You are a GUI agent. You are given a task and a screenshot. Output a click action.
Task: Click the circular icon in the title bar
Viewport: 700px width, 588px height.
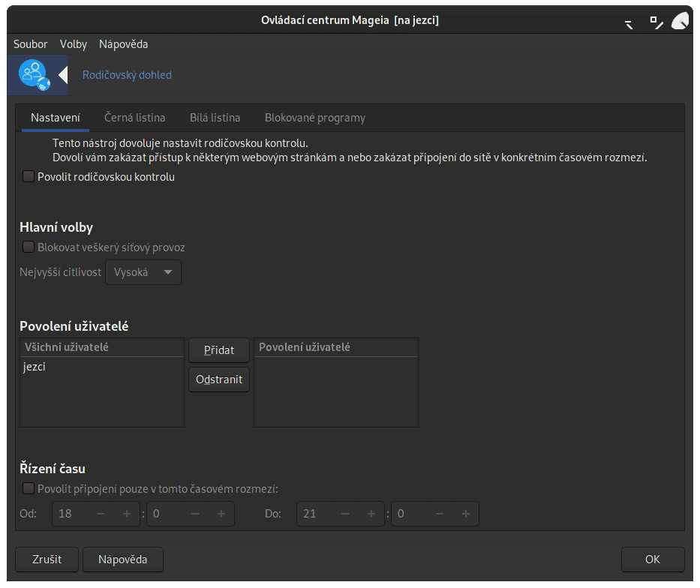pyautogui.click(x=680, y=20)
